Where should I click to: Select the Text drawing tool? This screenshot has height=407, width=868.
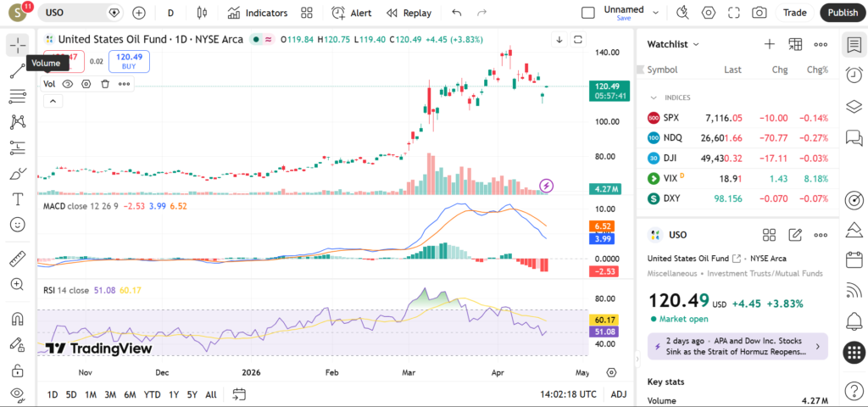(17, 199)
